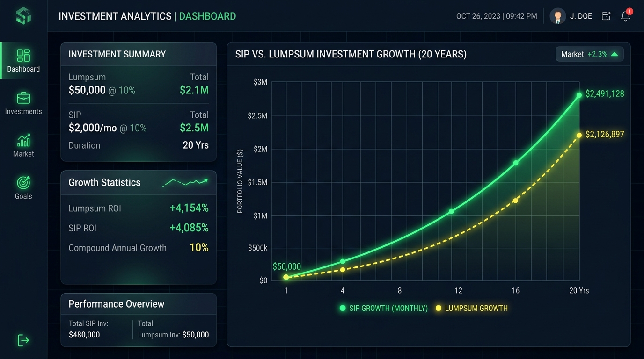Click the INVESTMENT SUMMARY panel header
644x359 pixels.
point(139,54)
